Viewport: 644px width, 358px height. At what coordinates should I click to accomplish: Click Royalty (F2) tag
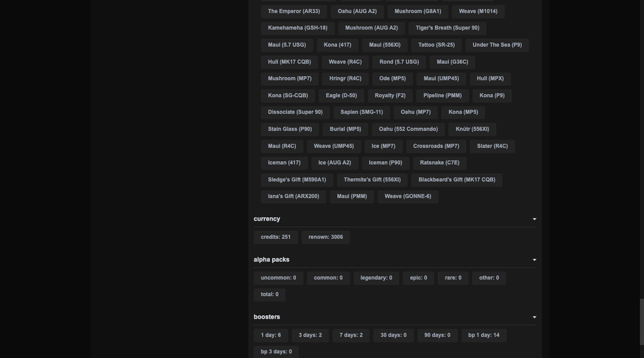390,95
